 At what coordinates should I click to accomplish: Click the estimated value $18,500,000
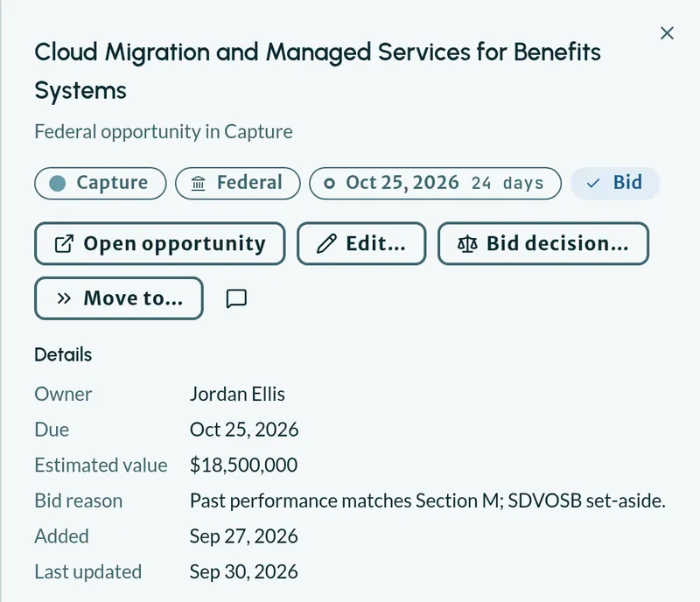tap(244, 465)
